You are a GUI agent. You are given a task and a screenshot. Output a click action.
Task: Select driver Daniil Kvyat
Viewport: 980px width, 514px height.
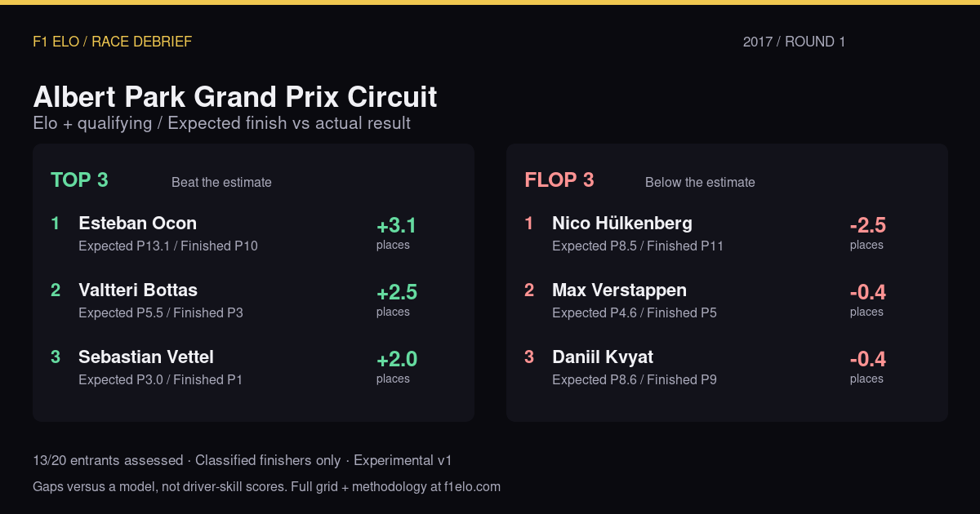click(x=603, y=357)
